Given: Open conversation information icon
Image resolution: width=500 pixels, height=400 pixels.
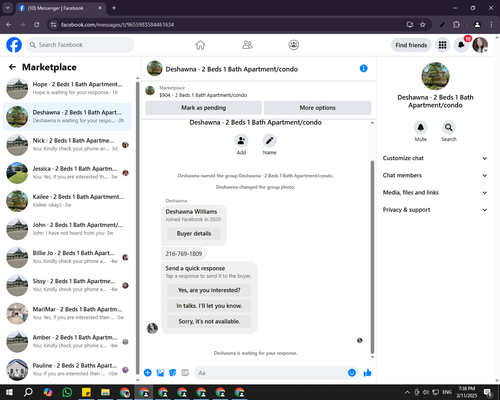Looking at the screenshot, I should (x=363, y=68).
